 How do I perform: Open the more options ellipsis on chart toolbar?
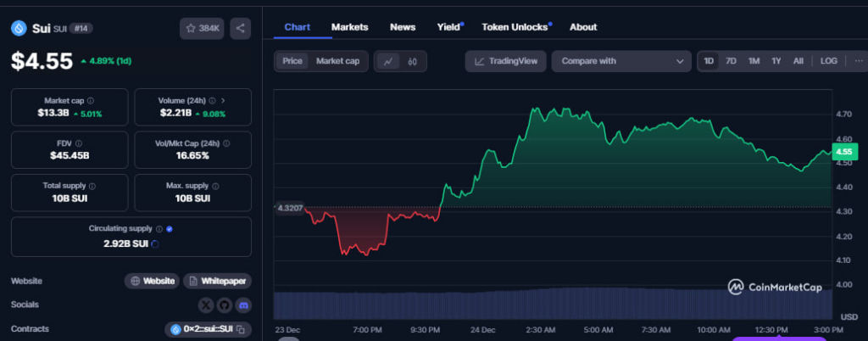859,61
